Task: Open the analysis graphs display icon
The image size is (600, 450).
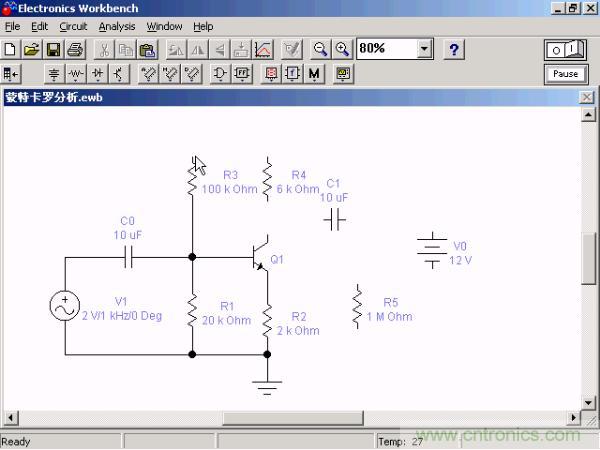Action: tap(263, 49)
